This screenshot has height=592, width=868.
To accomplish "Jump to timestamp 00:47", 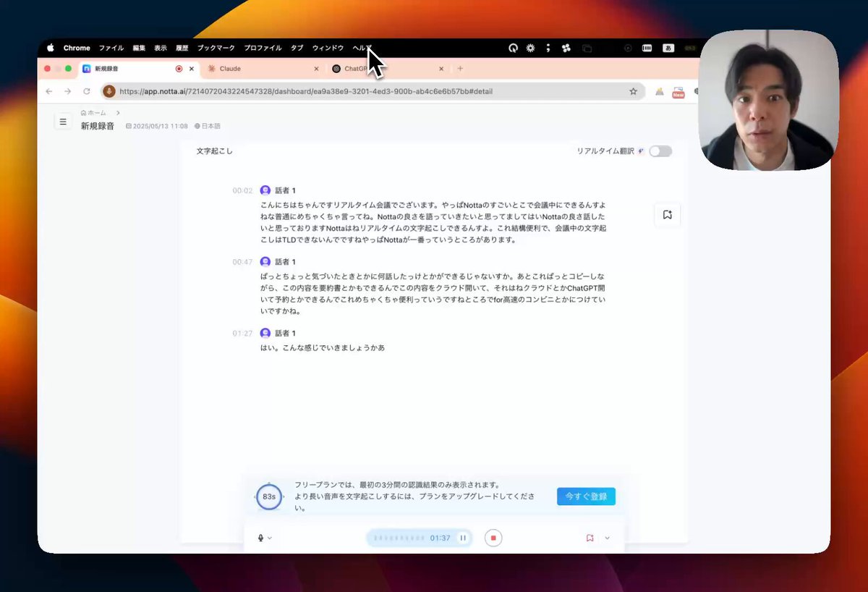I will click(242, 262).
